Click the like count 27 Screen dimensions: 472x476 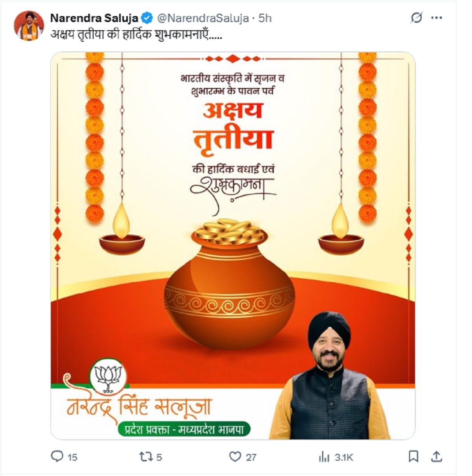[x=251, y=457]
